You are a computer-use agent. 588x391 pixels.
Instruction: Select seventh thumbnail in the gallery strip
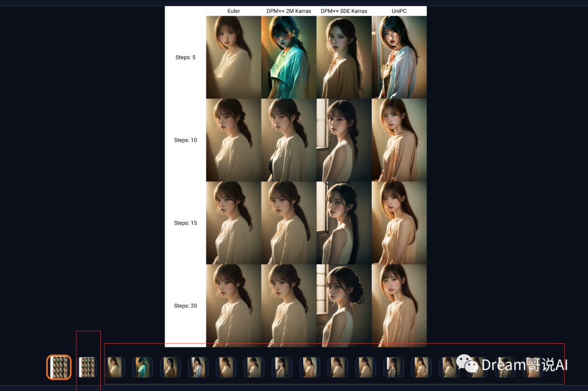pos(226,367)
